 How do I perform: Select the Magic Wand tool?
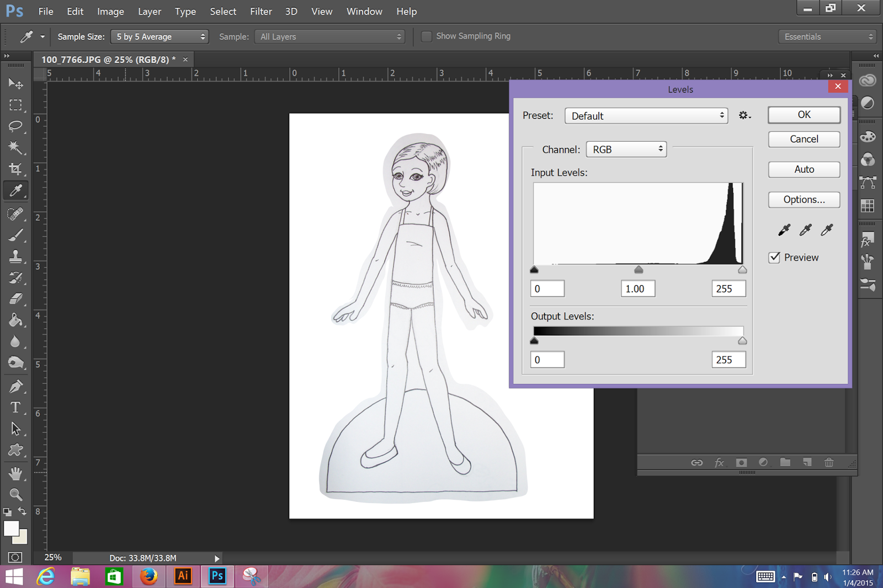click(x=15, y=147)
